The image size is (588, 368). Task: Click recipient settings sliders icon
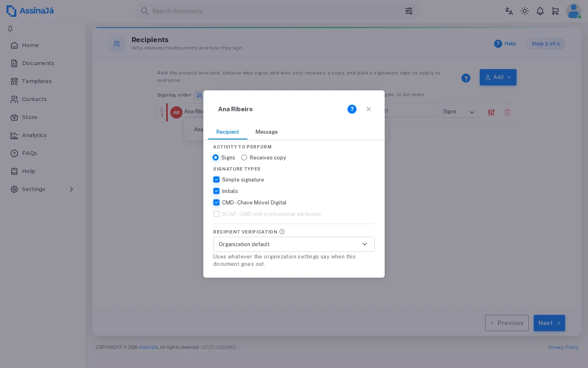pyautogui.click(x=491, y=112)
